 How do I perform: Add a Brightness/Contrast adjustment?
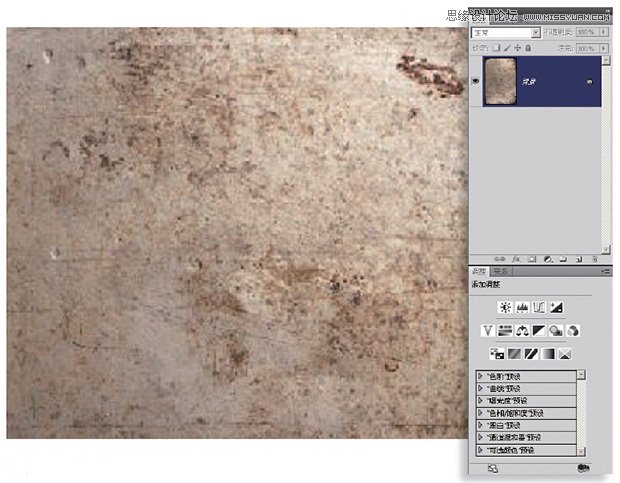coord(505,308)
